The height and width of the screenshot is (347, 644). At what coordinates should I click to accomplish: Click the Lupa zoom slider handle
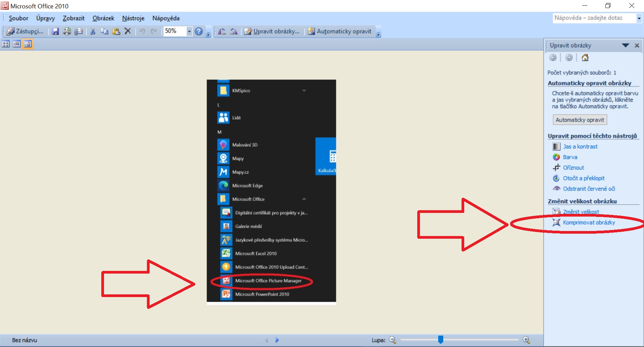pos(441,340)
